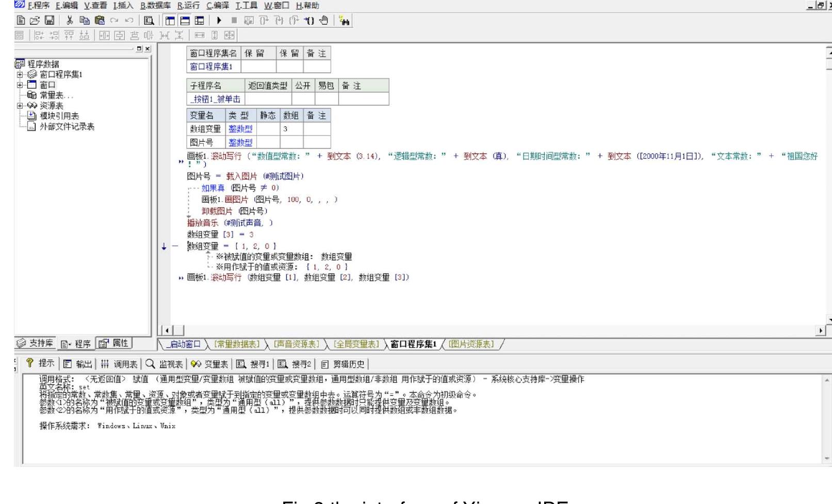Image resolution: width=832 pixels, height=504 pixels.
Task: Open the B.数据库 menu
Action: 155,6
